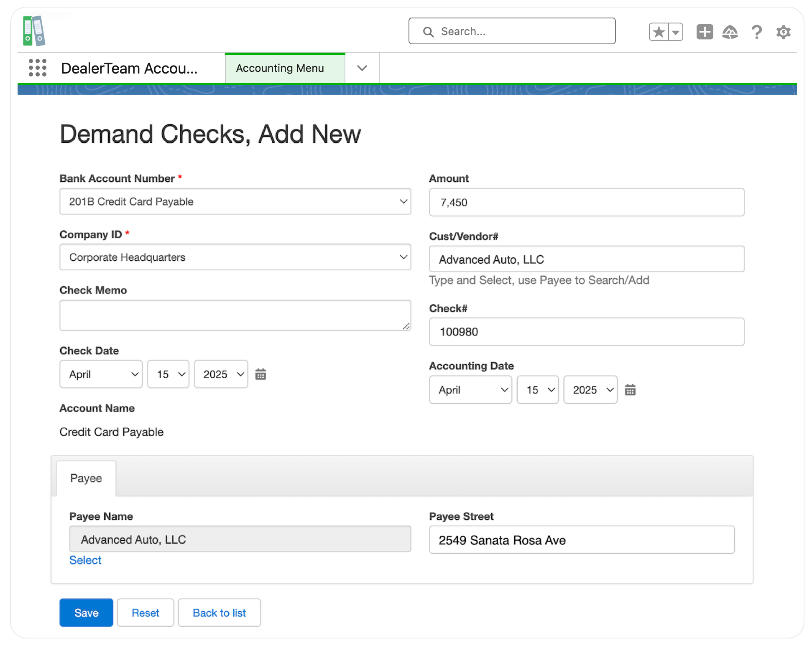
Task: Click the DealerTeam Accou... app name
Action: point(129,68)
